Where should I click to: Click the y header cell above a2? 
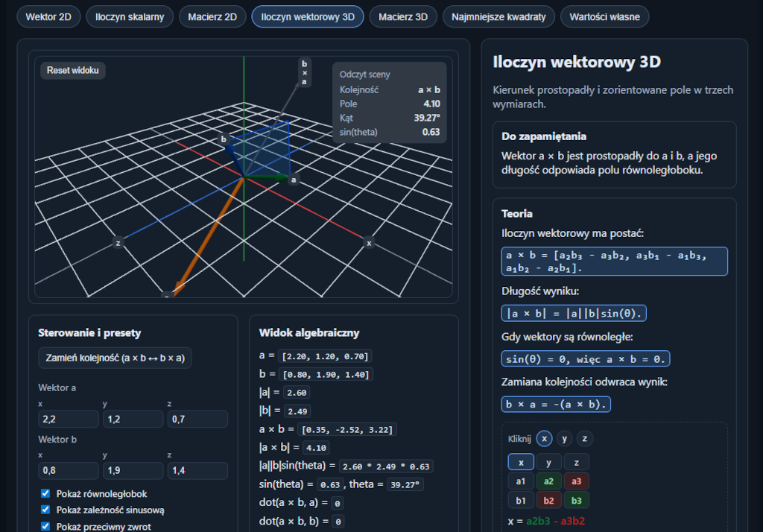[x=549, y=463]
